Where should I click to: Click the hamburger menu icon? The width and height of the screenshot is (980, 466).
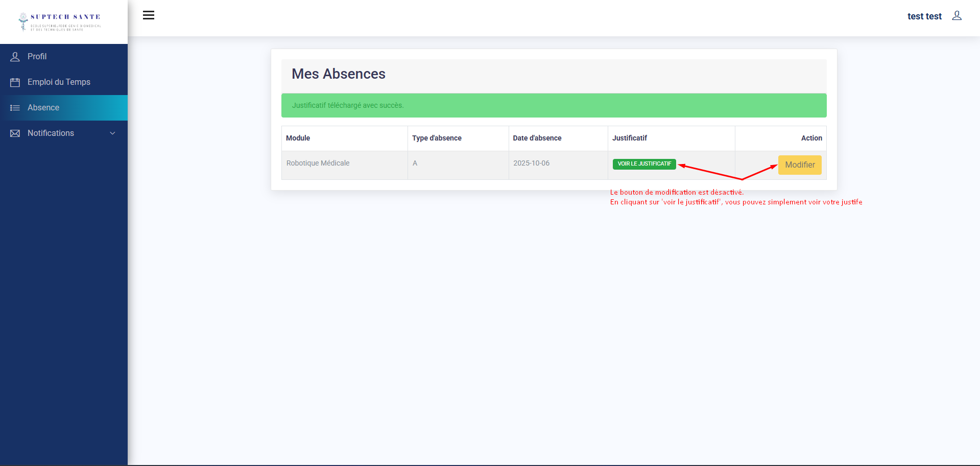click(x=149, y=15)
